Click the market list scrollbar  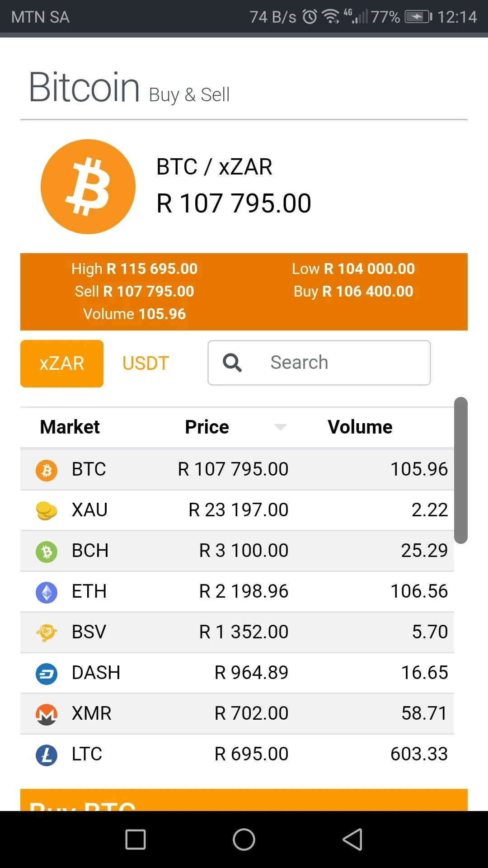point(460,470)
